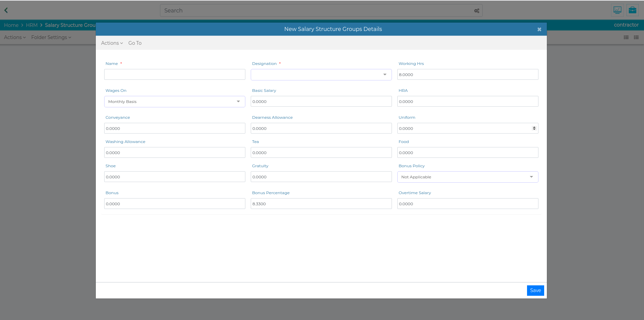Open Folder Settings menu
Image resolution: width=644 pixels, height=320 pixels.
coord(51,37)
